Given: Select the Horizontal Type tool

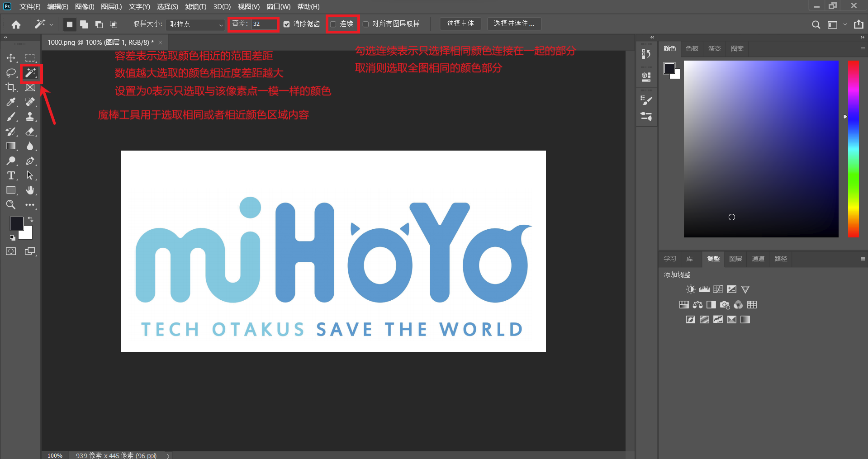Looking at the screenshot, I should [x=11, y=175].
